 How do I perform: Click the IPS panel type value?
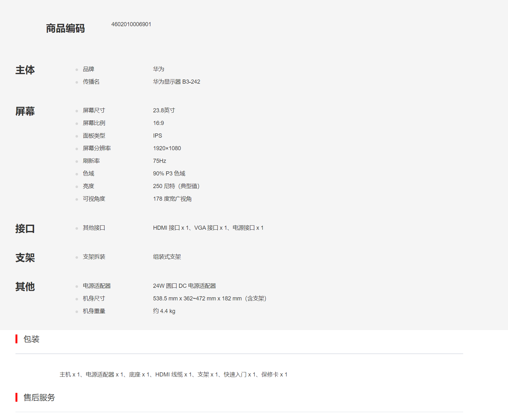pyautogui.click(x=157, y=136)
